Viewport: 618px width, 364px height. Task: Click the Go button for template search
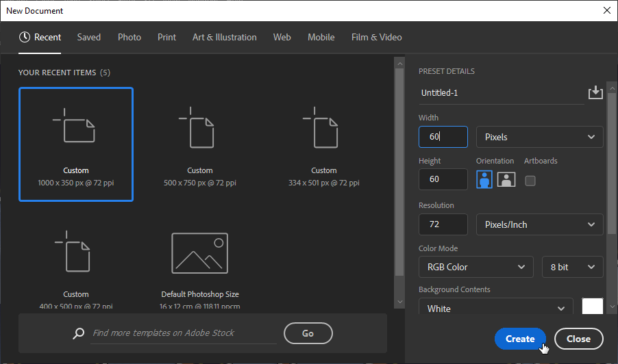[x=308, y=333]
